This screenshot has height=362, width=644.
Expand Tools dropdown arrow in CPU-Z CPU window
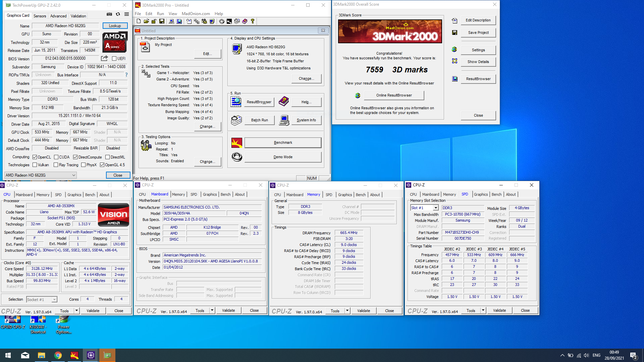pyautogui.click(x=76, y=311)
